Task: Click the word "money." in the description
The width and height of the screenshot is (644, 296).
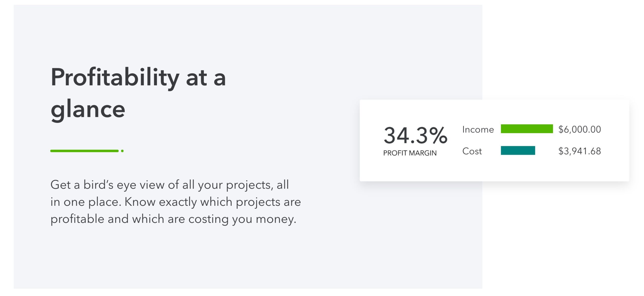Action: click(276, 219)
